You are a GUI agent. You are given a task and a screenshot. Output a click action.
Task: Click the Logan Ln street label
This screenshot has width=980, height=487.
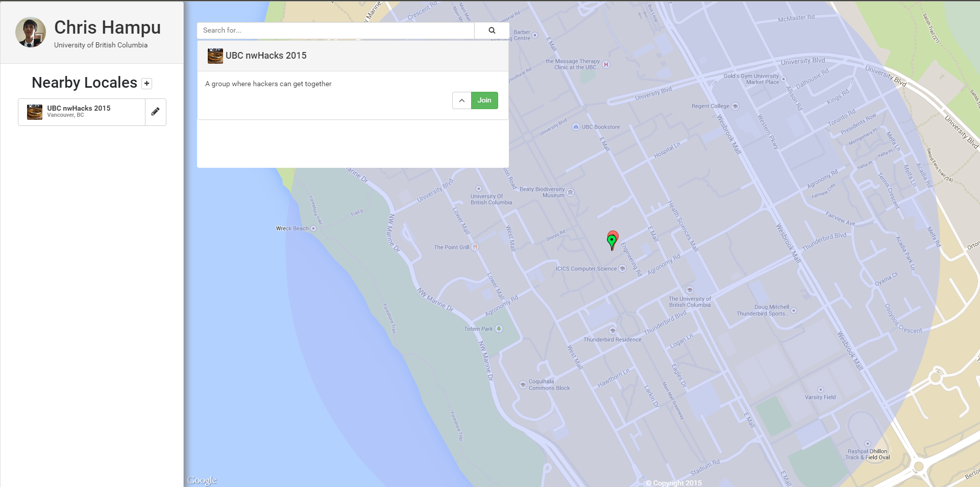tap(681, 341)
